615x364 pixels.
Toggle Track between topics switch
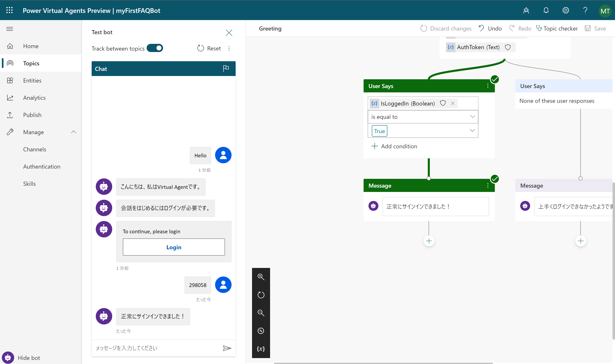click(x=155, y=48)
